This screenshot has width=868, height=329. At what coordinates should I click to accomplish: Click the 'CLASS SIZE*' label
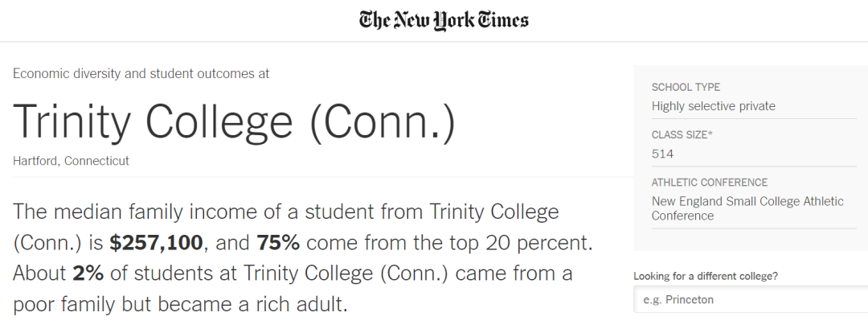[682, 134]
